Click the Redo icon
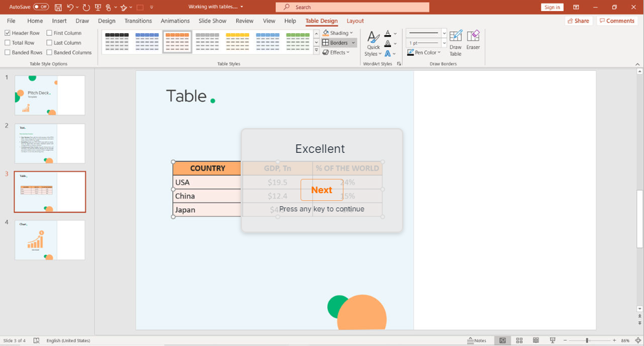Viewport: 644px width, 346px height. pyautogui.click(x=86, y=7)
